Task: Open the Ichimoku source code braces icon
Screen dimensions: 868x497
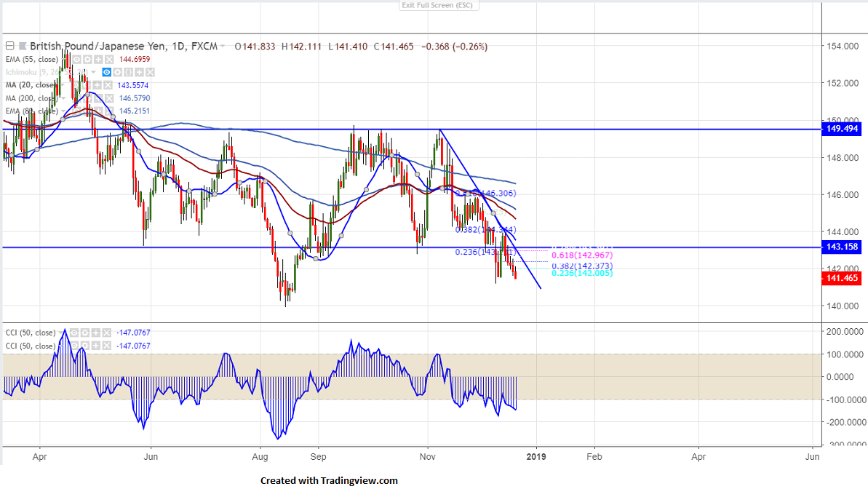Action: click(129, 72)
